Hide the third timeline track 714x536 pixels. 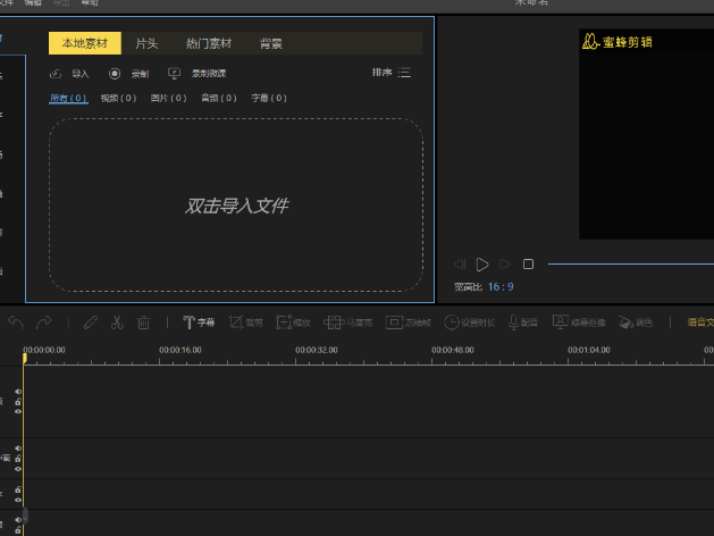(x=18, y=500)
